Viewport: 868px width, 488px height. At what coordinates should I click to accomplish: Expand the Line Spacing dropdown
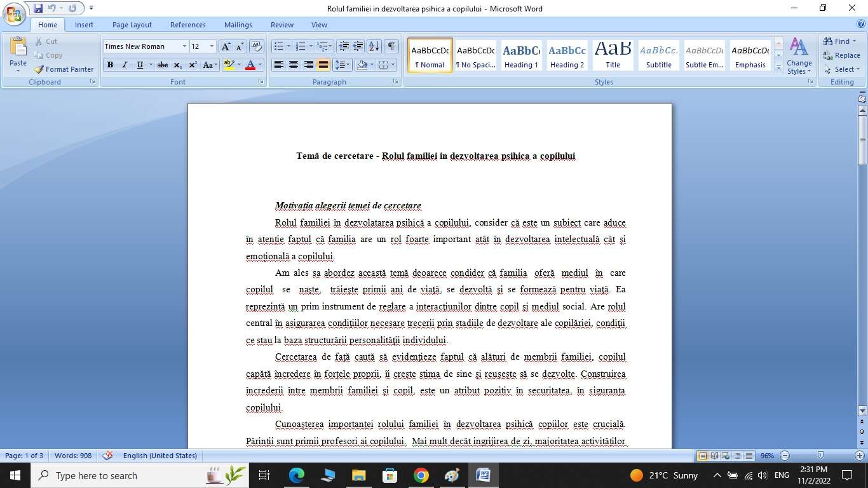point(349,65)
